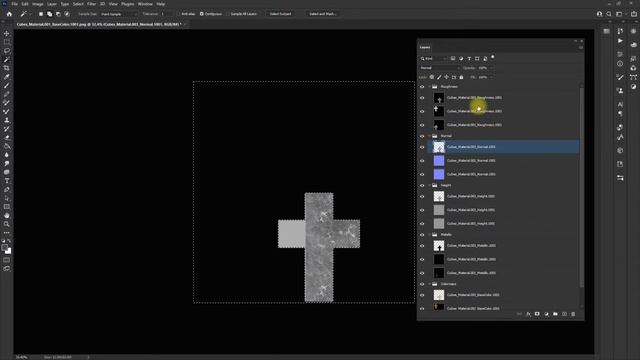Select the Clone Stamp tool

click(x=7, y=120)
